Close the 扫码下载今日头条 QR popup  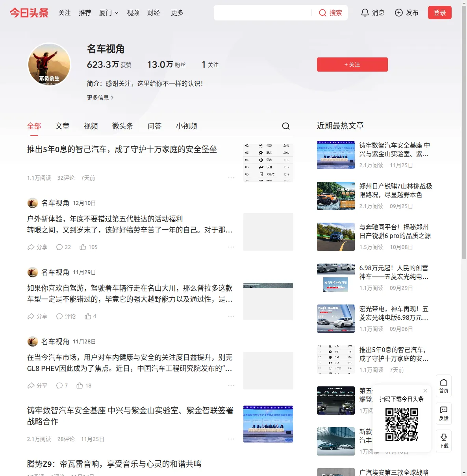[425, 391]
